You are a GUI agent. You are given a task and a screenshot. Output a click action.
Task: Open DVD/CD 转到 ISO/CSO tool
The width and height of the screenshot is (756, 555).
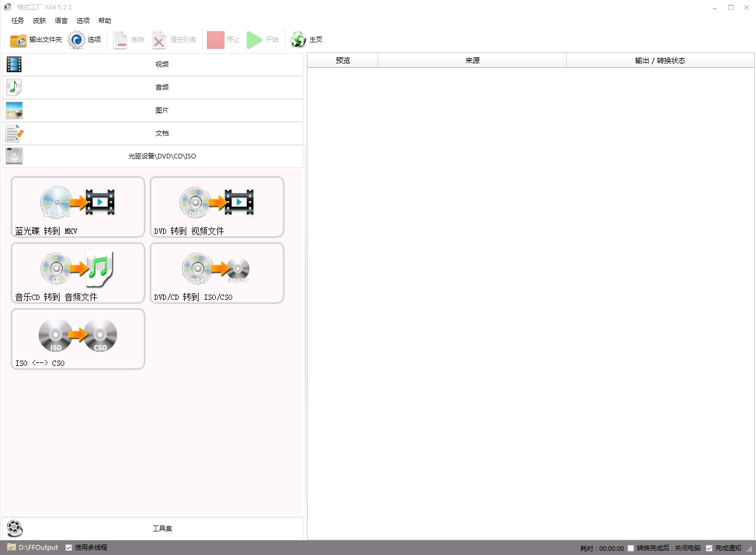[217, 273]
